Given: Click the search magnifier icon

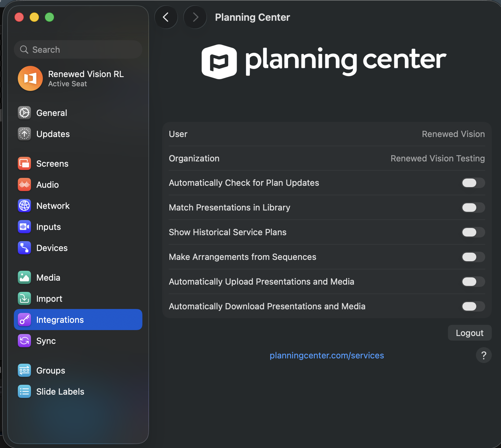Looking at the screenshot, I should pyautogui.click(x=24, y=50).
